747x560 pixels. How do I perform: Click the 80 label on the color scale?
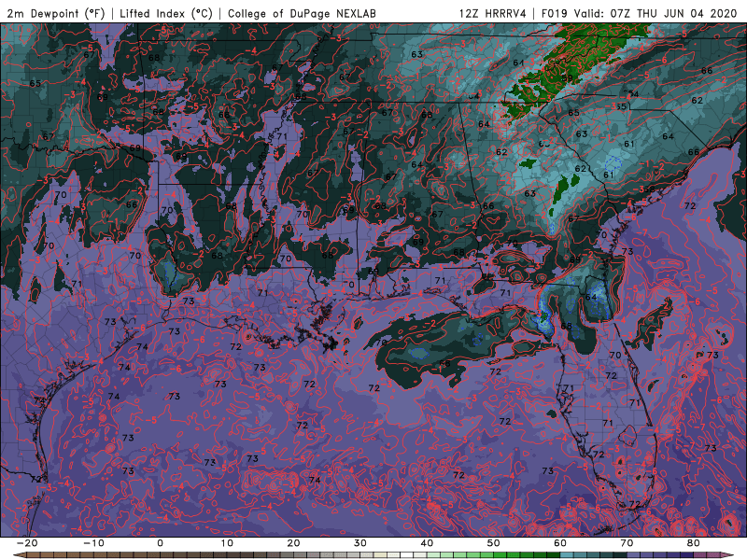694,543
